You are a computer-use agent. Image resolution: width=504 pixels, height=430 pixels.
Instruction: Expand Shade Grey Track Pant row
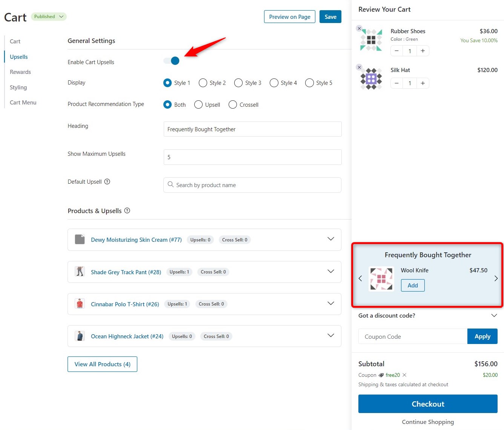[331, 271]
